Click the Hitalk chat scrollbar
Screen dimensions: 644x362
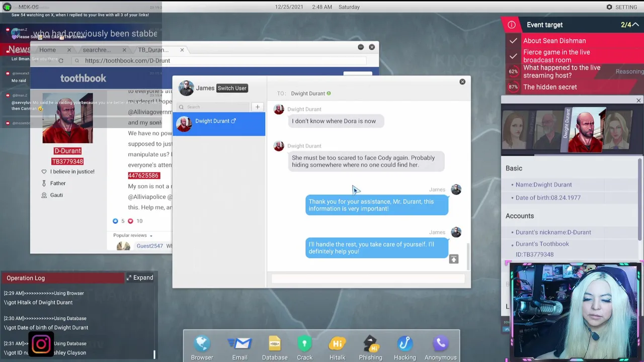[468, 256]
